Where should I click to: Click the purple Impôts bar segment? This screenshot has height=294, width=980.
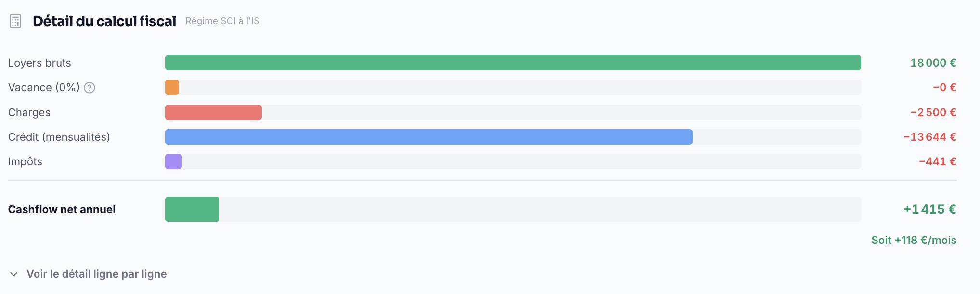173,161
